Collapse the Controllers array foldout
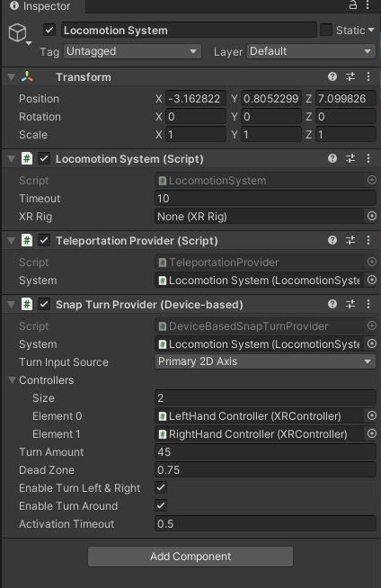This screenshot has height=588, width=381. (12, 380)
